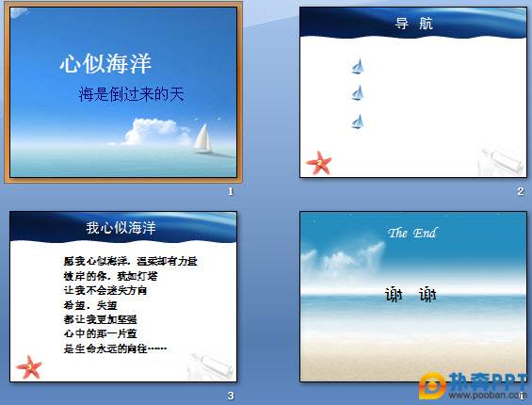The height and width of the screenshot is (405, 532).
Task: Select slide 2 thumbnail titled 导航
Action: tap(413, 92)
